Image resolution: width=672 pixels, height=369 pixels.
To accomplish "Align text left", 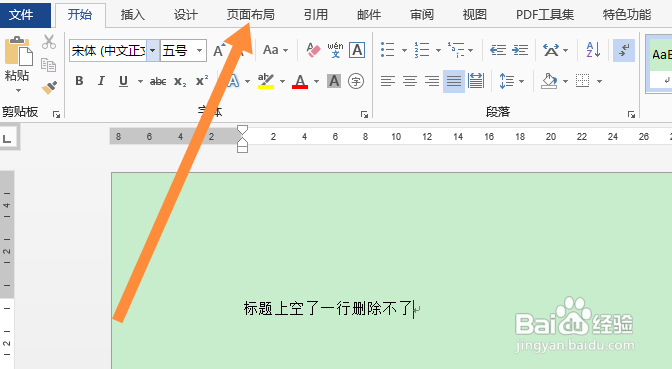I will pyautogui.click(x=388, y=81).
